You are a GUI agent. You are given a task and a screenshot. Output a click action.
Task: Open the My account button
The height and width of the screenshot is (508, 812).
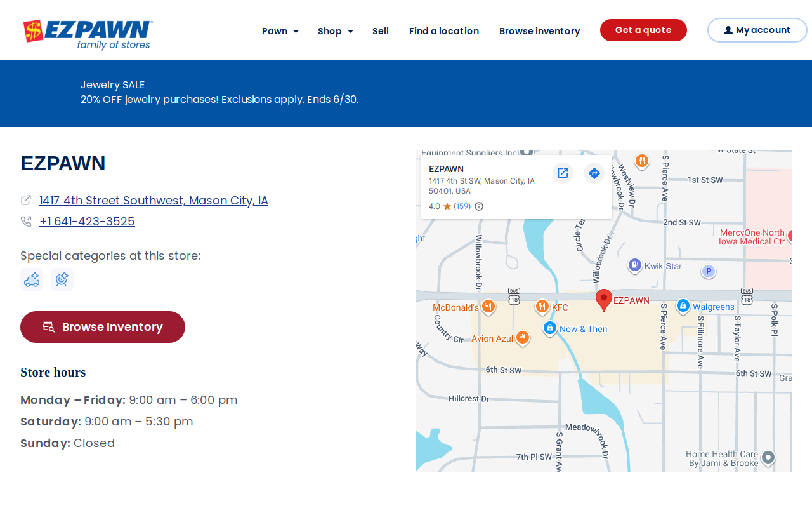click(x=757, y=30)
